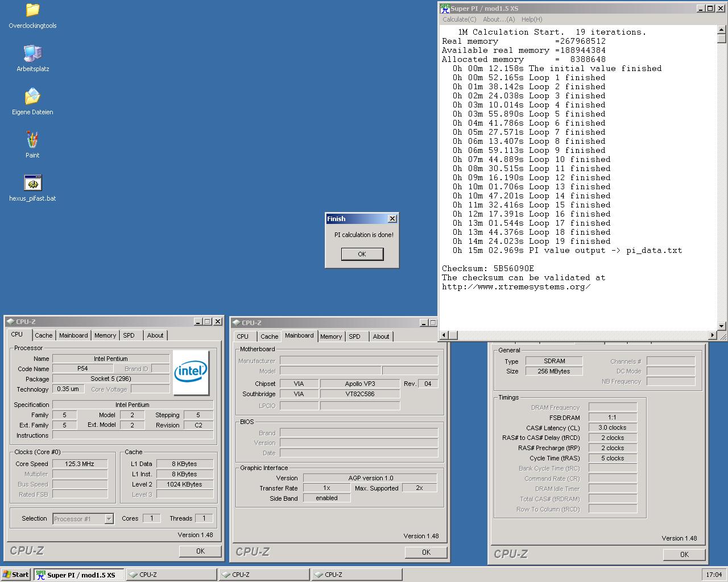Viewport: 728px width, 582px height.
Task: Click the Package field Socket 5 (296)
Action: (x=111, y=379)
